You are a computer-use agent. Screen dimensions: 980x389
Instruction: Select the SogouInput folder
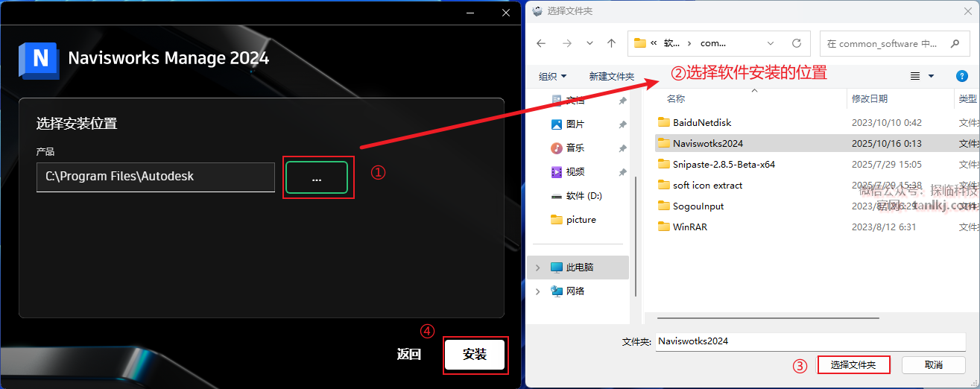698,206
